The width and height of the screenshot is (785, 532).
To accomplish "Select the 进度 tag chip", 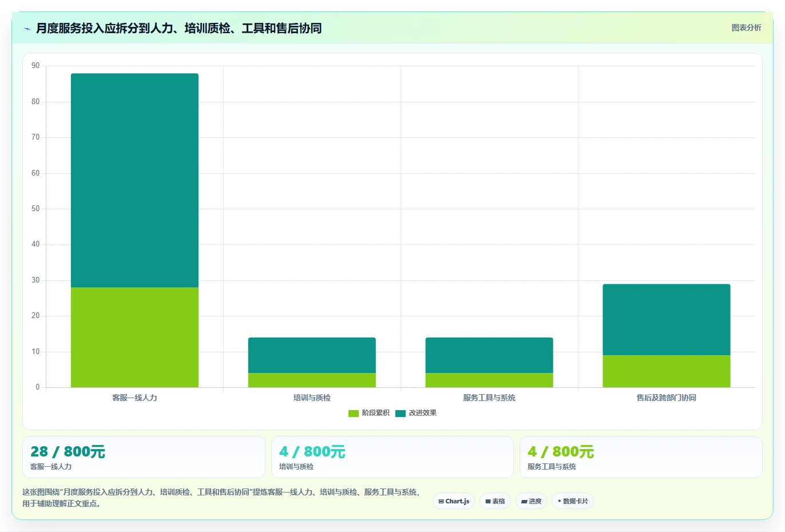I will click(531, 501).
